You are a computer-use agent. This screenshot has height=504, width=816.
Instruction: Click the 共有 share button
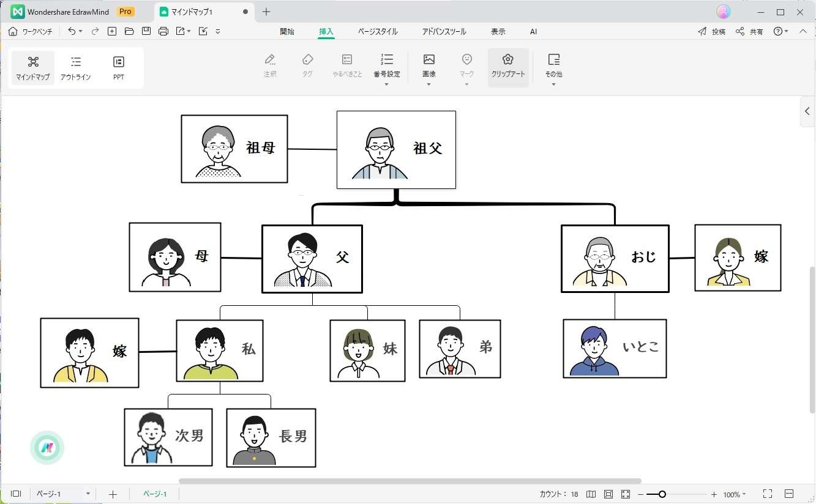tap(752, 31)
